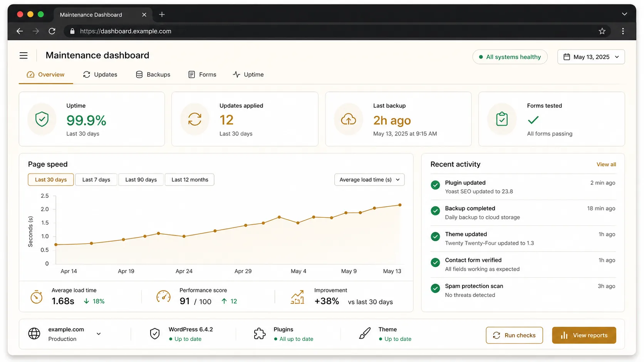The image size is (644, 362).
Task: Click the browser forward arrow
Action: [x=36, y=31]
